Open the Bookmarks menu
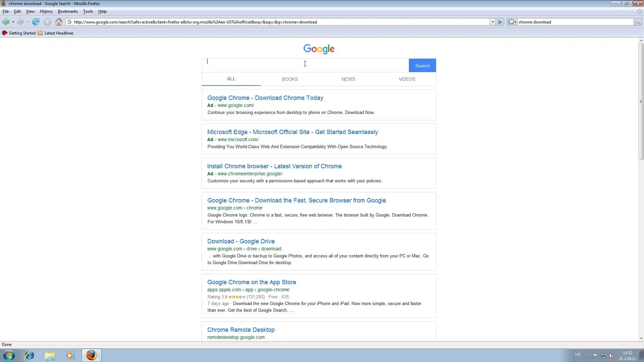This screenshot has height=362, width=644. (67, 11)
